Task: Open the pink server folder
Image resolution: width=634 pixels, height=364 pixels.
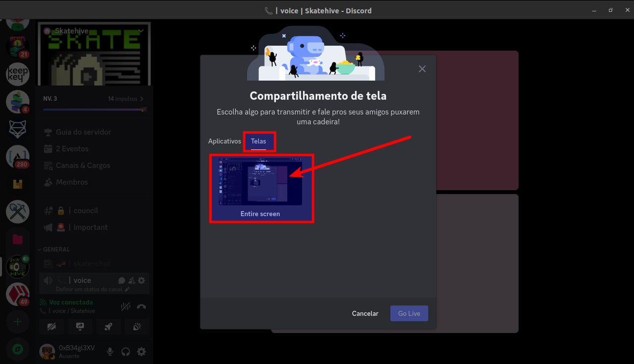Action: tap(17, 240)
